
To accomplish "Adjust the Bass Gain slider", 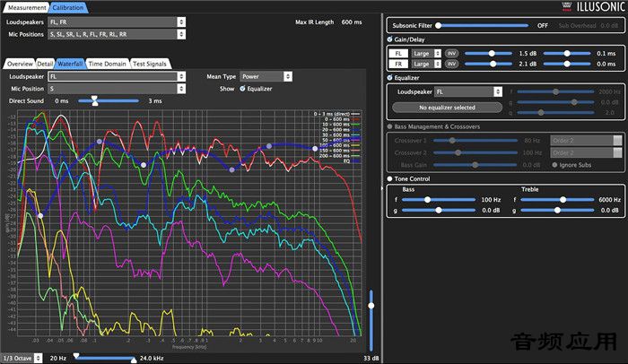I will [x=475, y=165].
